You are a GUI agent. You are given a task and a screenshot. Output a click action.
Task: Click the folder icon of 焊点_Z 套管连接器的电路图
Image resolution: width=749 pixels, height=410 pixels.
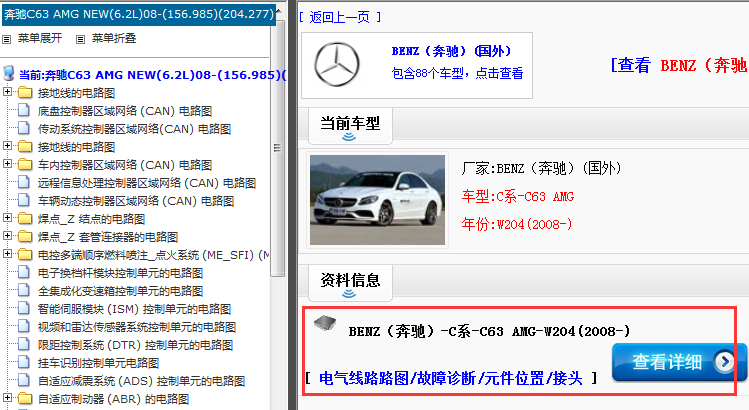25,237
